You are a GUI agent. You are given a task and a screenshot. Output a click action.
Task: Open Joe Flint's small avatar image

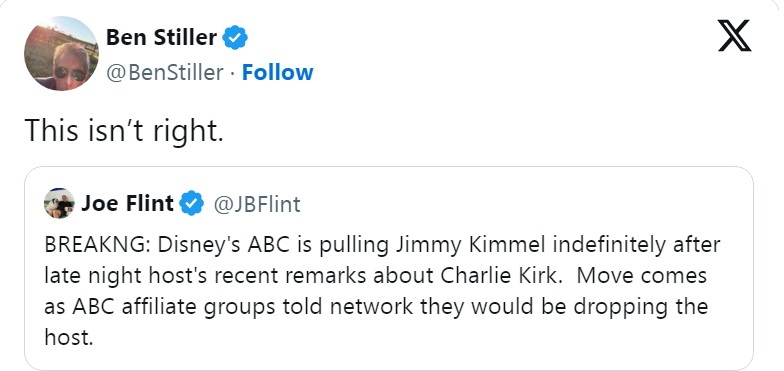coord(59,204)
